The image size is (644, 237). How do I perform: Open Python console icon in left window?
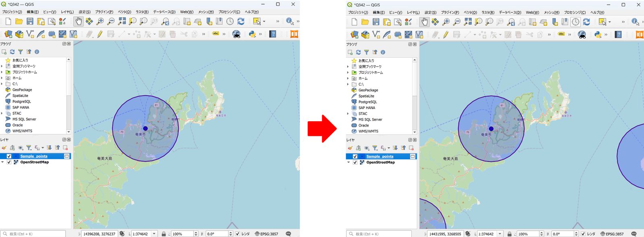pos(252,34)
